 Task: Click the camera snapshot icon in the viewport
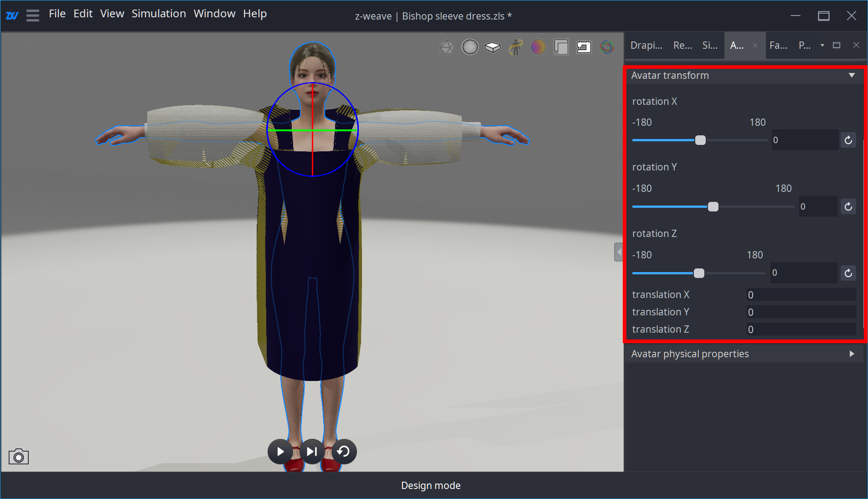18,456
